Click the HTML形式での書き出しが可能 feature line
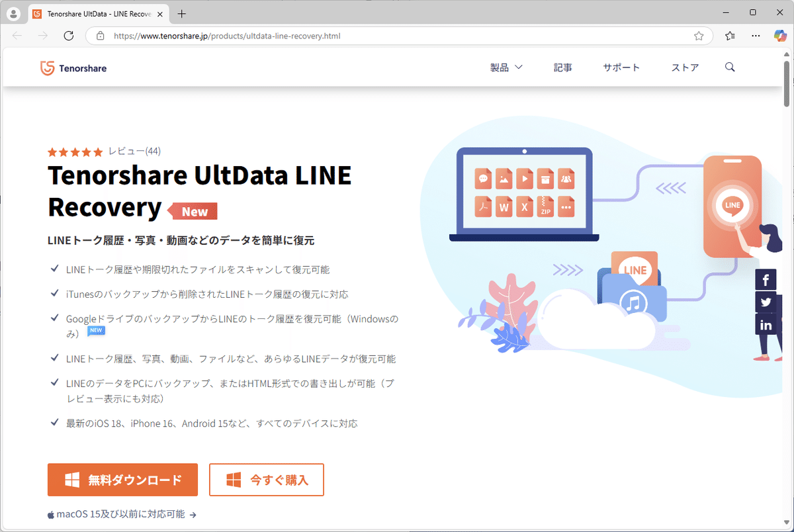Screen dimensions: 794x532 coord(230,391)
